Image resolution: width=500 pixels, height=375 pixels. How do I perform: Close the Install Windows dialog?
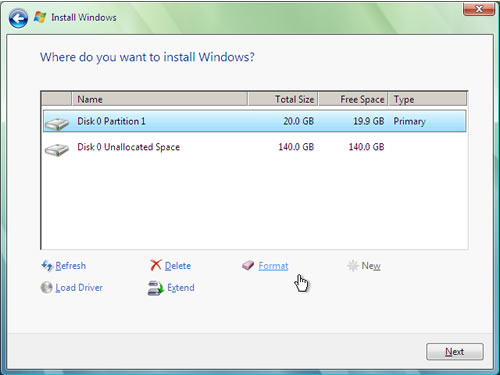(x=479, y=9)
